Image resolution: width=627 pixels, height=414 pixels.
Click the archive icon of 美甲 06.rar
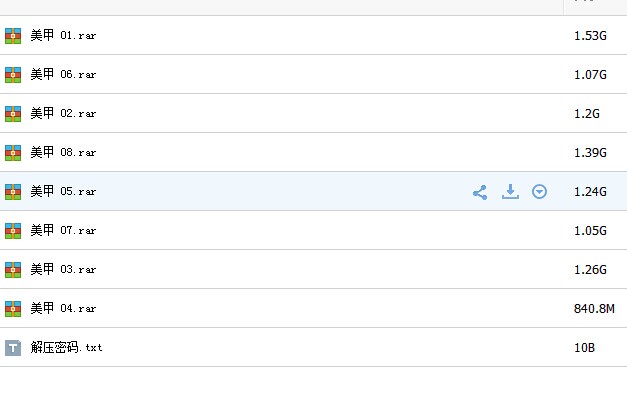coord(13,75)
